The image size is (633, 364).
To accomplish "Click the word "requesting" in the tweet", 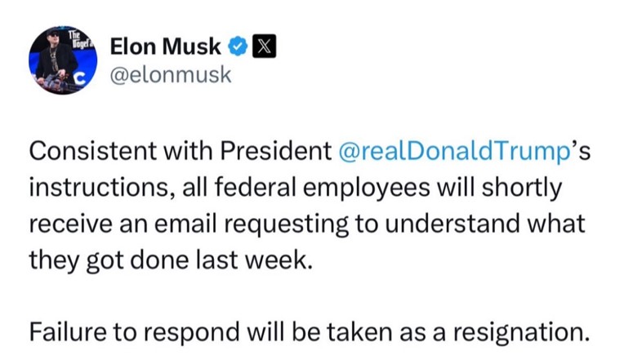I will point(286,225).
